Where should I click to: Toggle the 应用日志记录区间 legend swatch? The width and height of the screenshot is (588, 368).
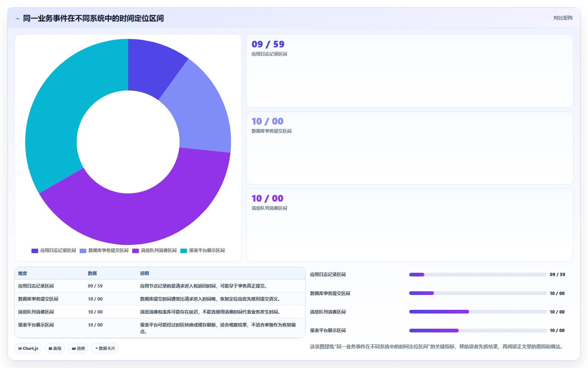point(35,251)
